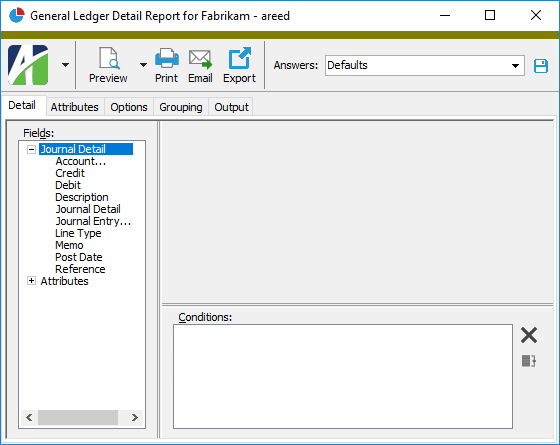Switch to the Options tab
Viewport: 560px width, 445px height.
129,107
